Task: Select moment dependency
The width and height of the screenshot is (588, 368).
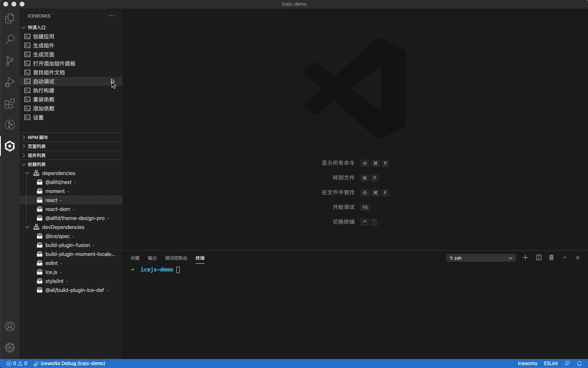Action: 71,191
